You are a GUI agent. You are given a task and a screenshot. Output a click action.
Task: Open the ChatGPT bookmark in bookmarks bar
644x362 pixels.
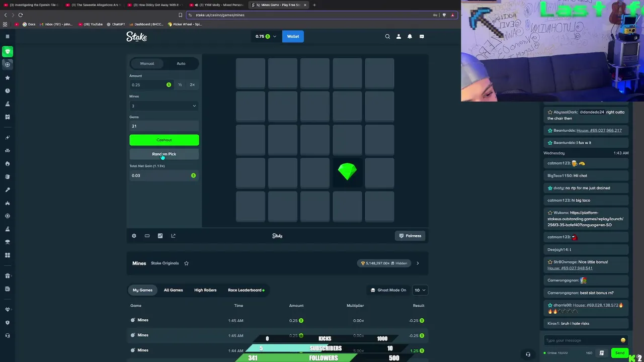[x=116, y=24]
